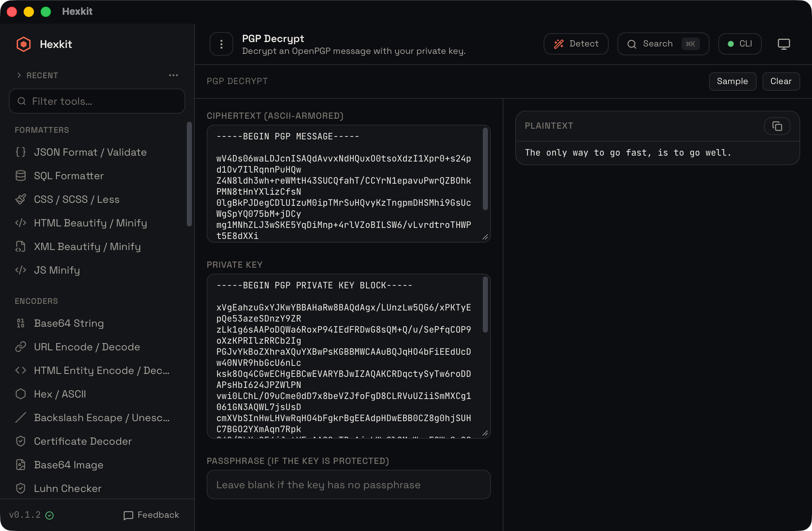812x531 pixels.
Task: Click the FORMATTERS section header
Action: coord(42,130)
